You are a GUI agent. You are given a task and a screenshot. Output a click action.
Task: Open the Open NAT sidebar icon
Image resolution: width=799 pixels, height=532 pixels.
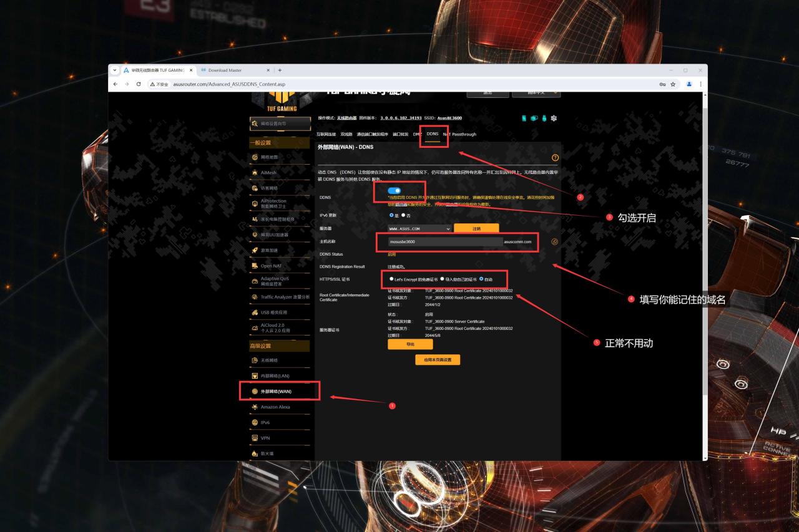(x=255, y=266)
